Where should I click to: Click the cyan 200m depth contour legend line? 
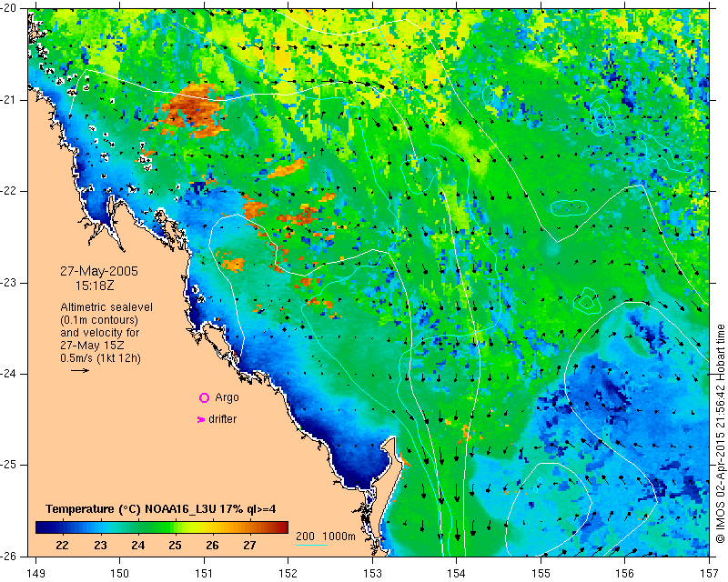[311, 545]
